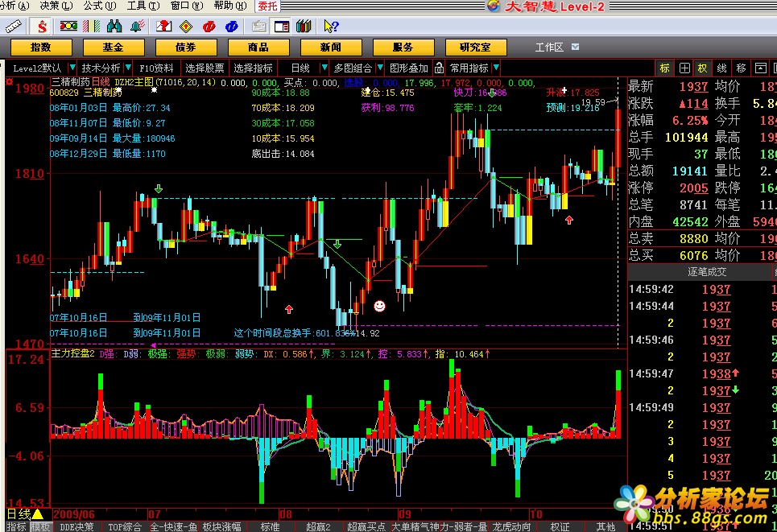Image resolution: width=777 pixels, height=532 pixels.
Task: Toggle the window panel layout icon
Action: click(282, 27)
